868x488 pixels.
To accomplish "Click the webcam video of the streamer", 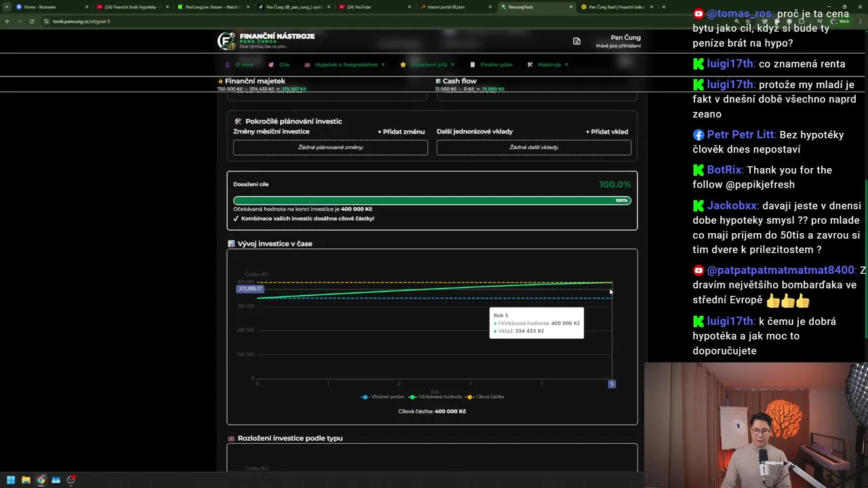I will point(756,425).
